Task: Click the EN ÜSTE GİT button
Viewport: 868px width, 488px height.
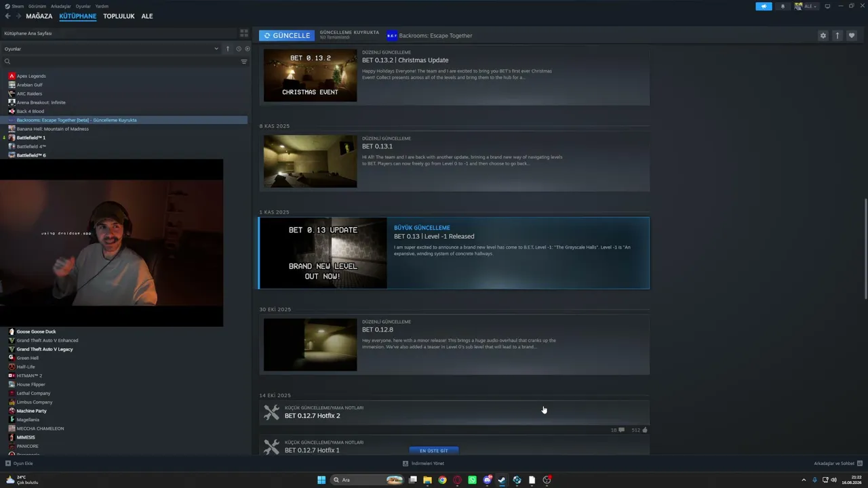Action: (x=434, y=451)
